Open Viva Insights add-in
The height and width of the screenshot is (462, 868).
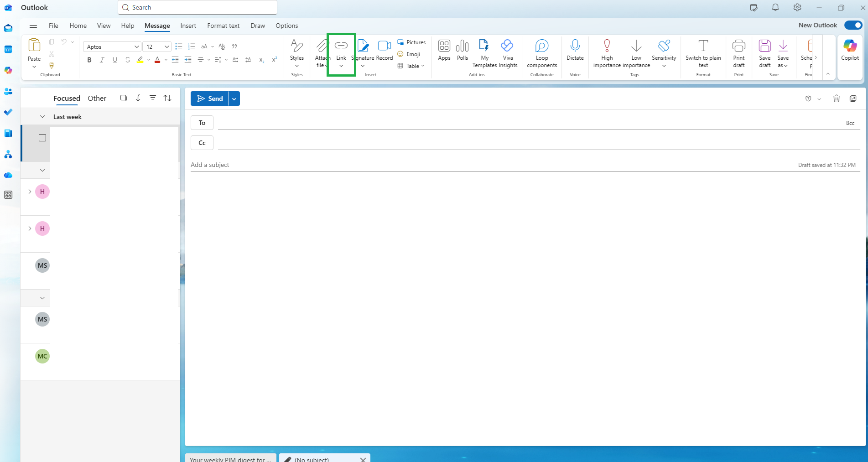tap(508, 53)
